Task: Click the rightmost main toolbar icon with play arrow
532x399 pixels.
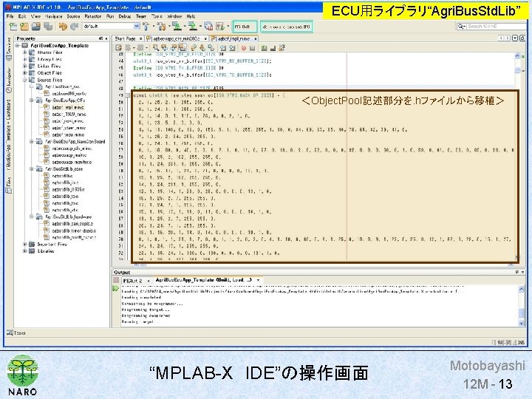Action: click(220, 26)
